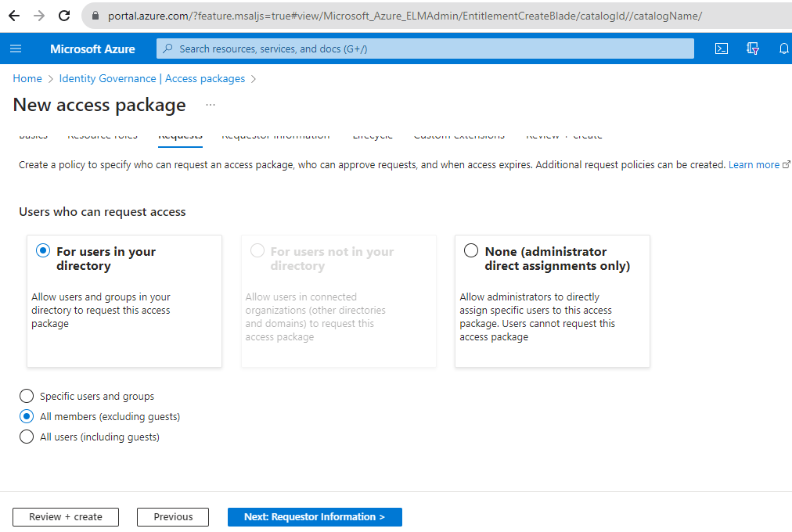Launch Cloud Shell from the top bar
Viewport: 792px width, 532px height.
click(722, 49)
